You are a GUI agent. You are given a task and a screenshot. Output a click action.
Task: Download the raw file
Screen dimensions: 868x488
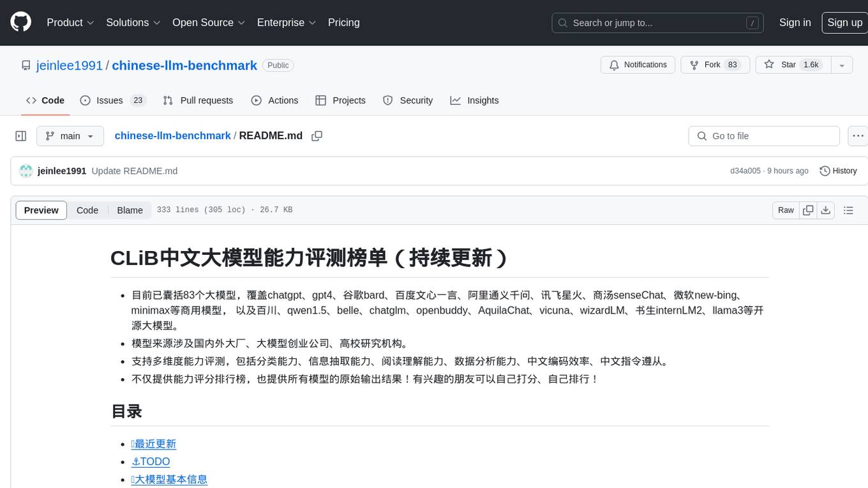(x=826, y=210)
